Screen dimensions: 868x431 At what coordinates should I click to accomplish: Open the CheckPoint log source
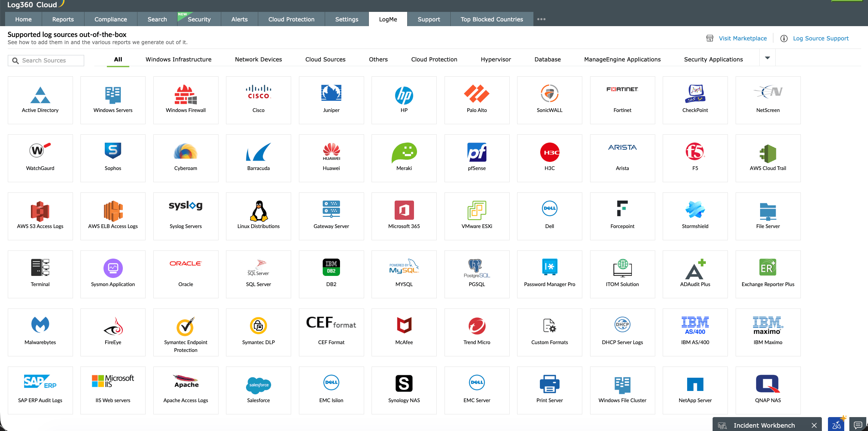(695, 100)
